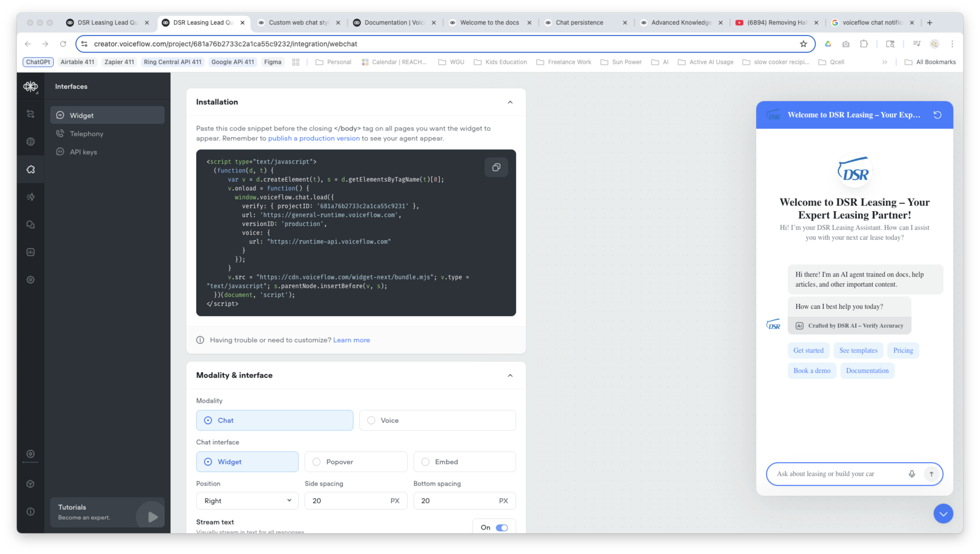The height and width of the screenshot is (554, 980).
Task: Click the Voiceflow logo in sidebar
Action: pyautogui.click(x=30, y=86)
